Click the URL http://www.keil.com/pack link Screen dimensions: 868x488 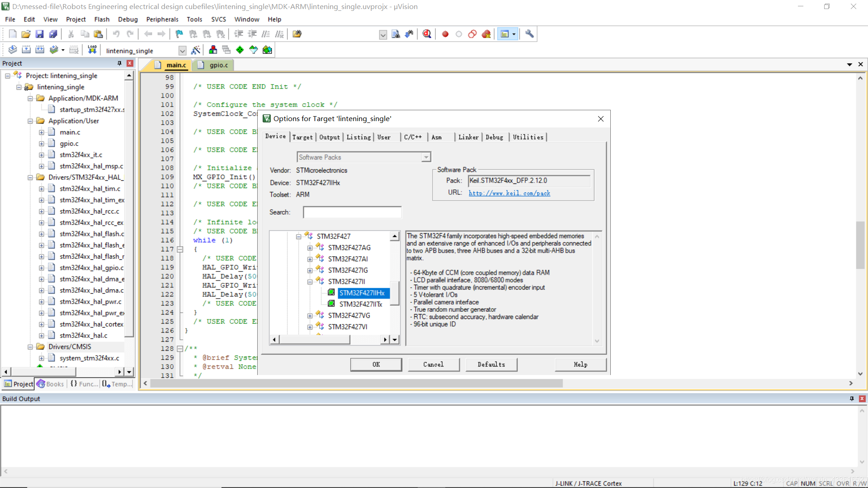[509, 193]
